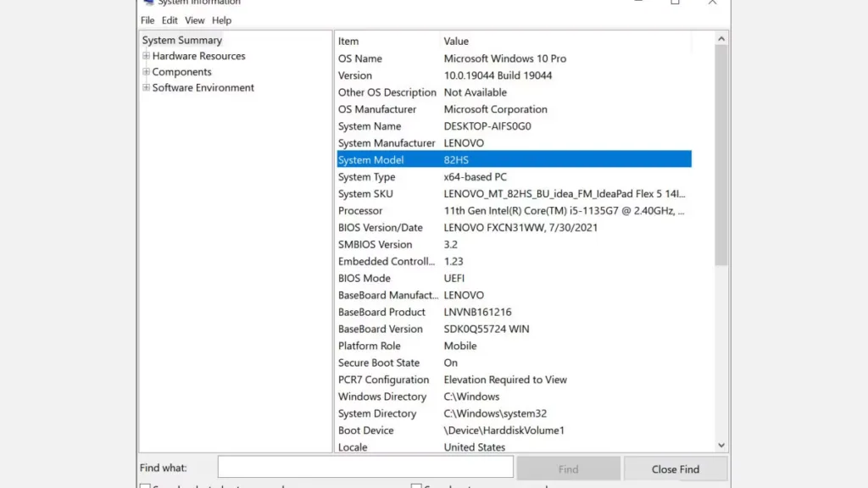Image resolution: width=868 pixels, height=488 pixels.
Task: Select the System SKU row
Action: coord(514,194)
